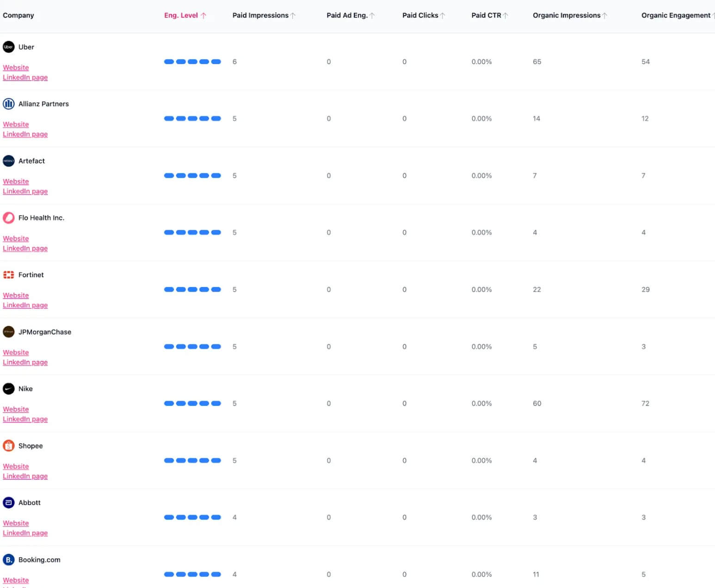Click the Paid CTR column header

point(487,15)
